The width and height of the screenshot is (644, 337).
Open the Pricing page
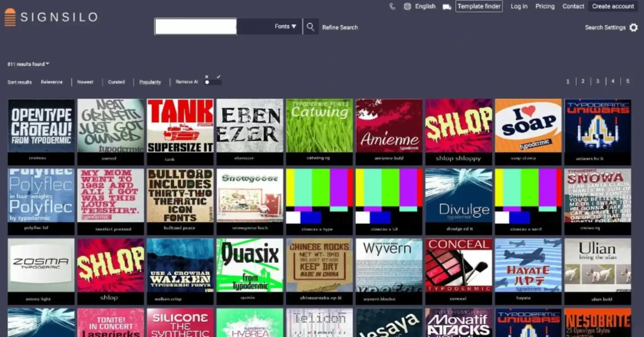click(545, 6)
